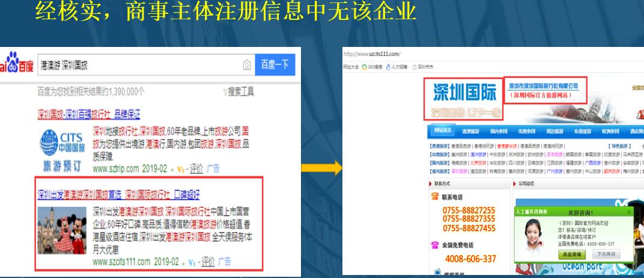Open the 深圳出发港澳游深圳国旅首选 result title
The image size is (644, 278).
119,194
